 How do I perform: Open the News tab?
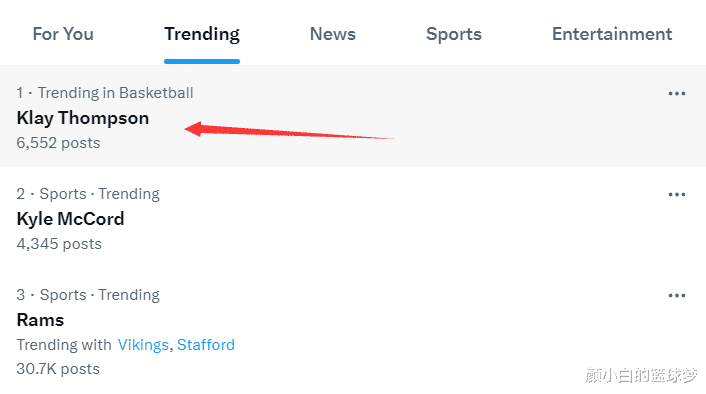(x=333, y=34)
